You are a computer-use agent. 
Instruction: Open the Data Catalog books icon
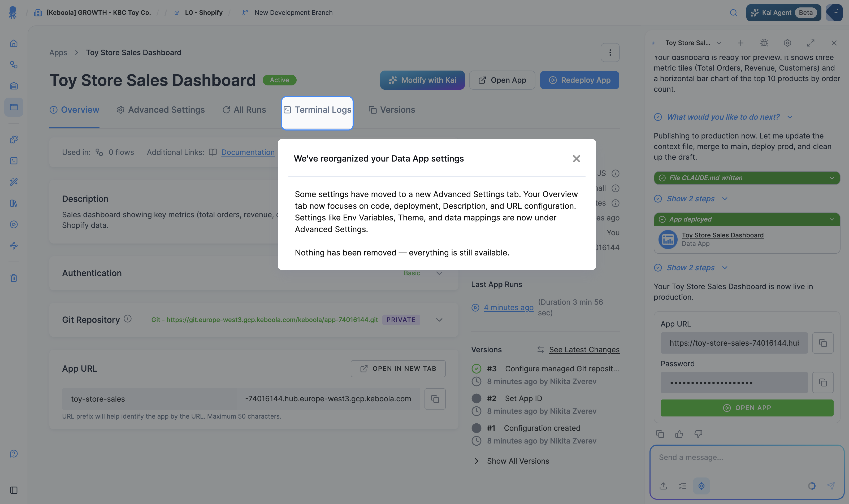(x=14, y=203)
